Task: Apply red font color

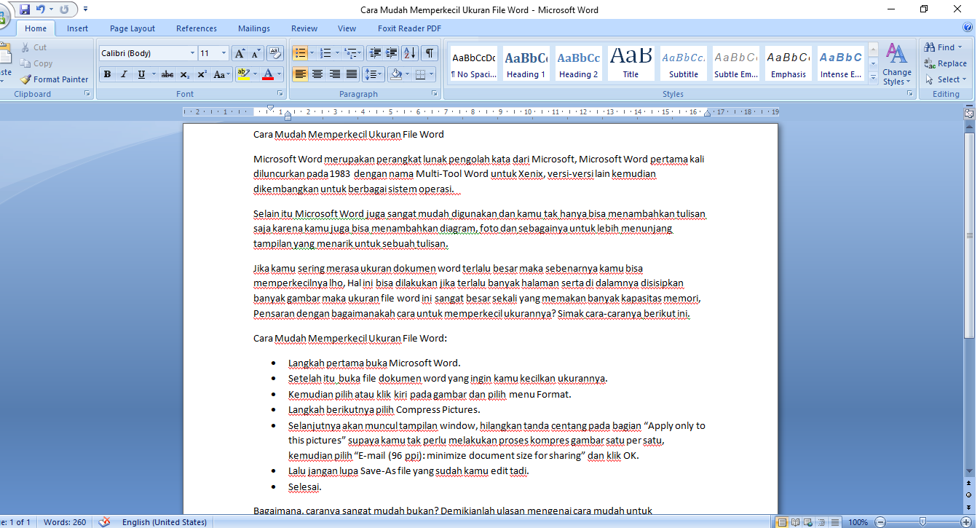Action: coord(268,74)
